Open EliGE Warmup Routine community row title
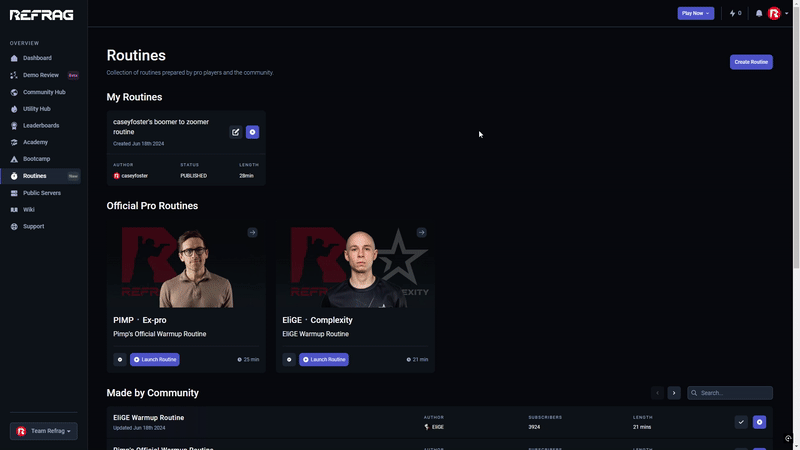The image size is (800, 450). [148, 418]
